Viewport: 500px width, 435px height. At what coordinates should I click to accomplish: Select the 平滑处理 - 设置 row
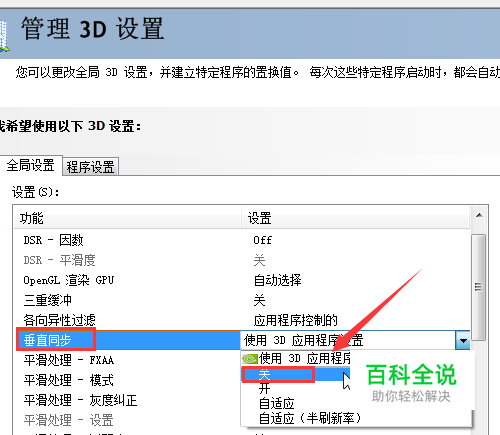coord(128,420)
